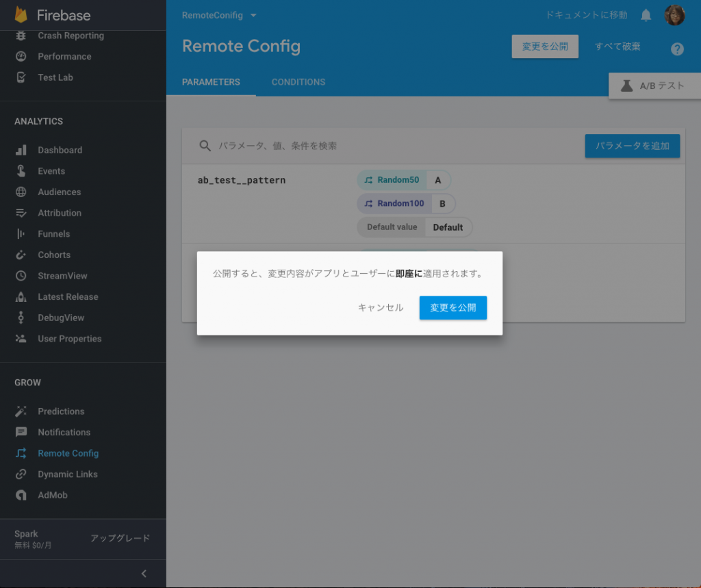701x588 pixels.
Task: Open ドキュメントに移動 link
Action: coord(587,15)
